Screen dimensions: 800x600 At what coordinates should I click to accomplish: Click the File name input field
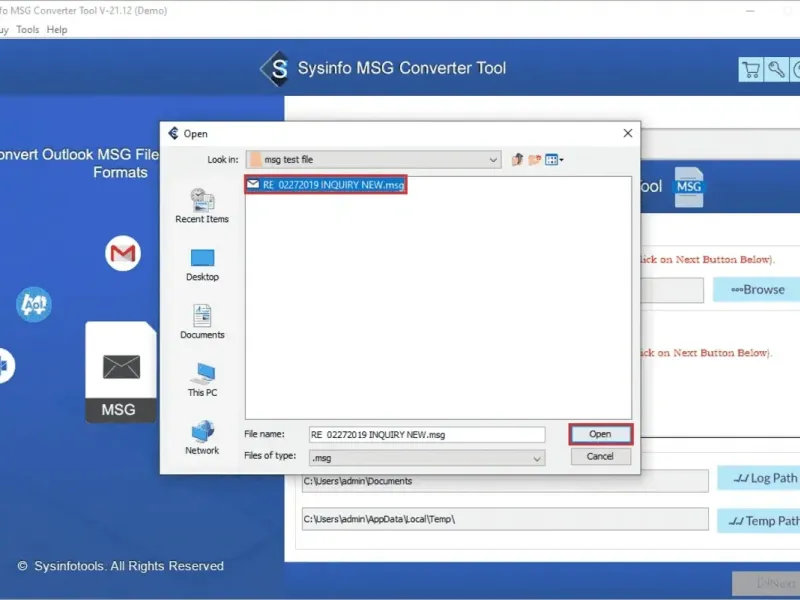coord(427,435)
